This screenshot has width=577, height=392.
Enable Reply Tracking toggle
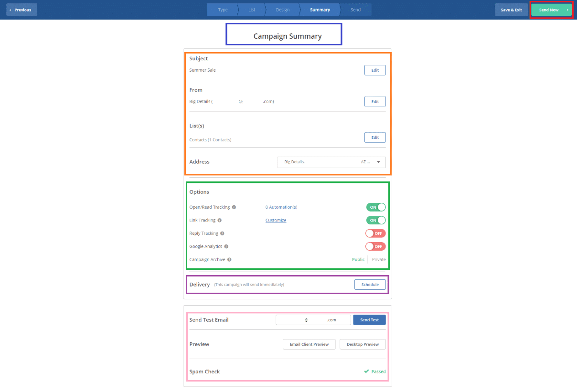pyautogui.click(x=376, y=233)
